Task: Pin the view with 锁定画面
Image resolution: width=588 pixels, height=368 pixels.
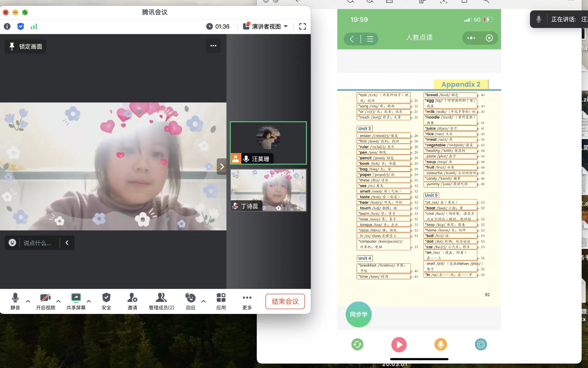Action: coord(26,47)
